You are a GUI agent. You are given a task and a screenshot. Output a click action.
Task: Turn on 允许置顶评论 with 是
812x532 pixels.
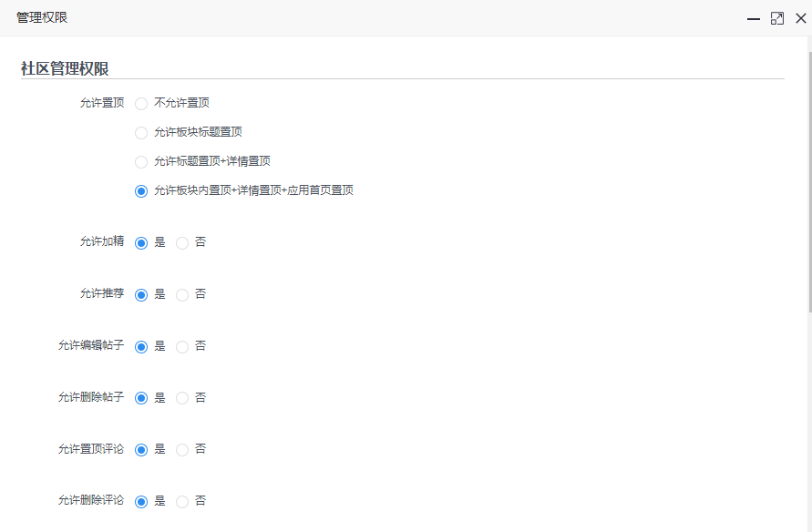(x=141, y=450)
